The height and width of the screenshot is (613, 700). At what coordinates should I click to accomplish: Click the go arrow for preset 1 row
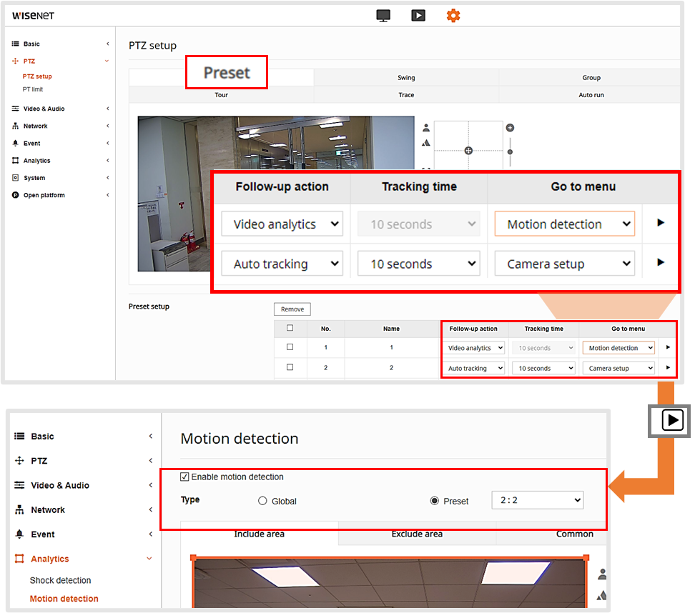point(668,347)
